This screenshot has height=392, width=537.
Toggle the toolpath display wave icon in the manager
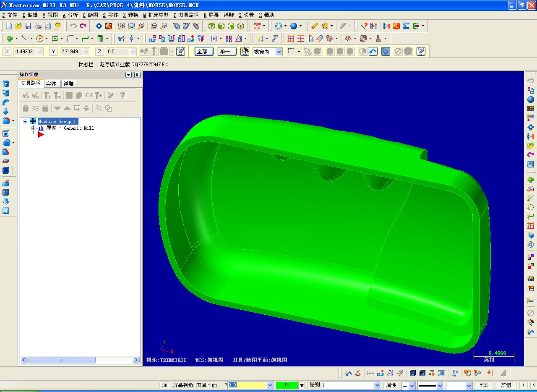(x=36, y=108)
